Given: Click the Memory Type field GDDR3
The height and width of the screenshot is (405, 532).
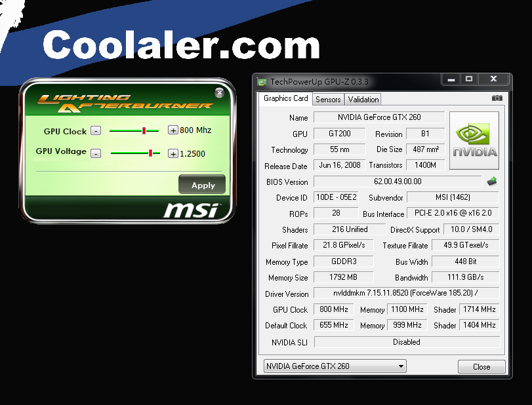Looking at the screenshot, I should click(x=344, y=261).
